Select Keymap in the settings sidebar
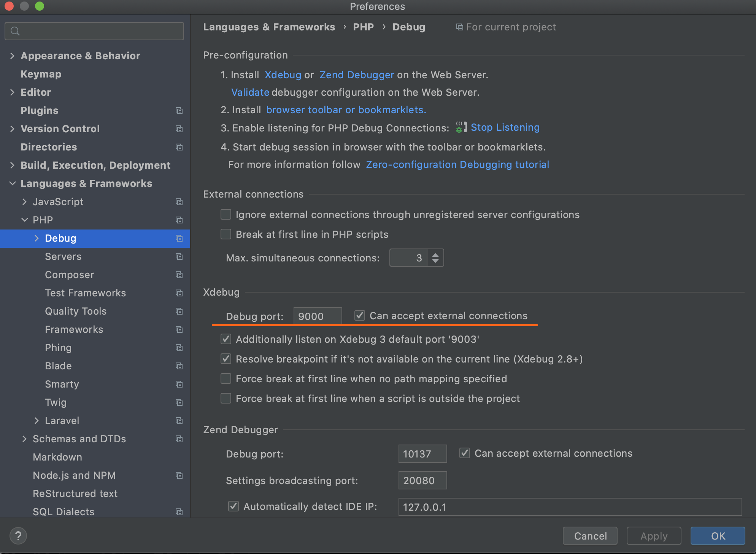The width and height of the screenshot is (756, 554). tap(41, 74)
